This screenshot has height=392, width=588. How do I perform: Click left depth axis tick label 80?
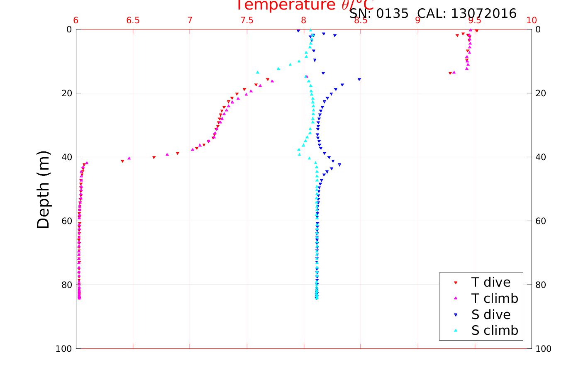[x=66, y=285]
